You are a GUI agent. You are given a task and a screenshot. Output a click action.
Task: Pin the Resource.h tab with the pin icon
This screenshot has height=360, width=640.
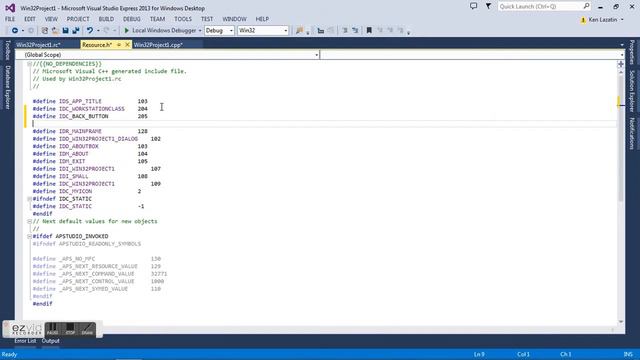click(x=119, y=45)
